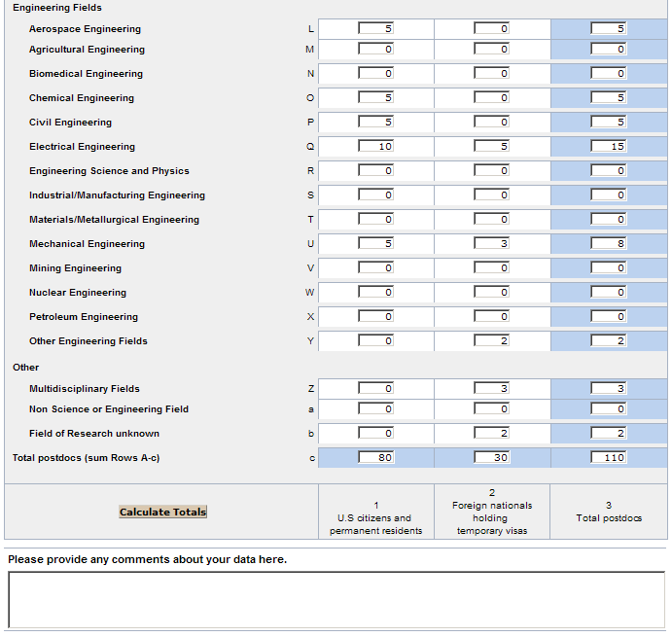The height and width of the screenshot is (637, 672).
Task: Edit Engineering Science and Physics U.S. citizens field
Action: (375, 170)
